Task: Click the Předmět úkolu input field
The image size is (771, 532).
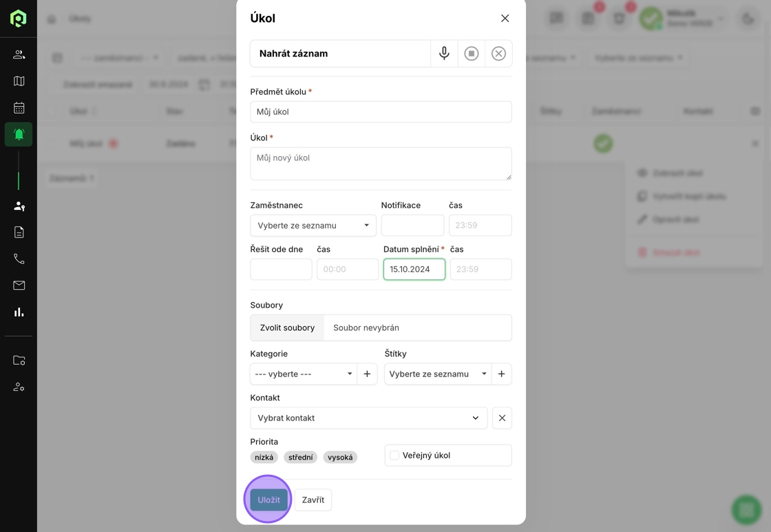Action: pos(381,111)
